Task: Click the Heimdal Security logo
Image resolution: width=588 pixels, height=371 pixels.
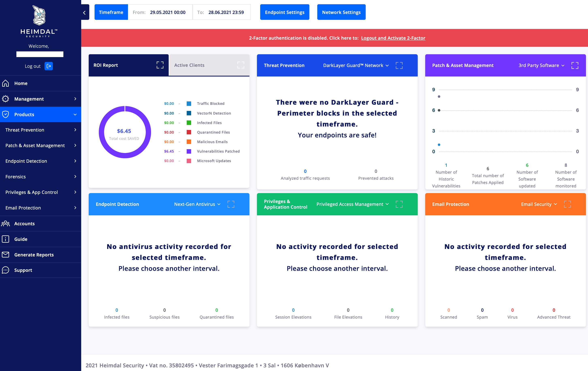Action: 39,21
